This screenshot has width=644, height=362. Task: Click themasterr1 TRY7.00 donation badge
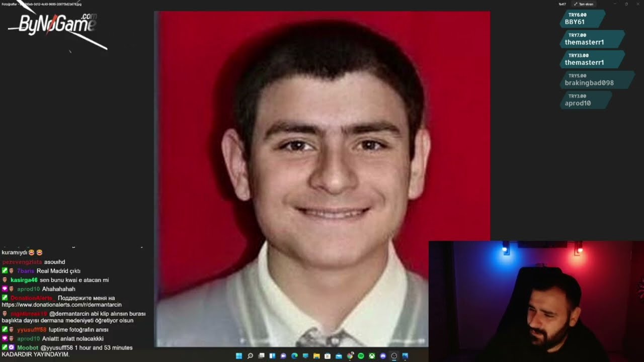592,39
